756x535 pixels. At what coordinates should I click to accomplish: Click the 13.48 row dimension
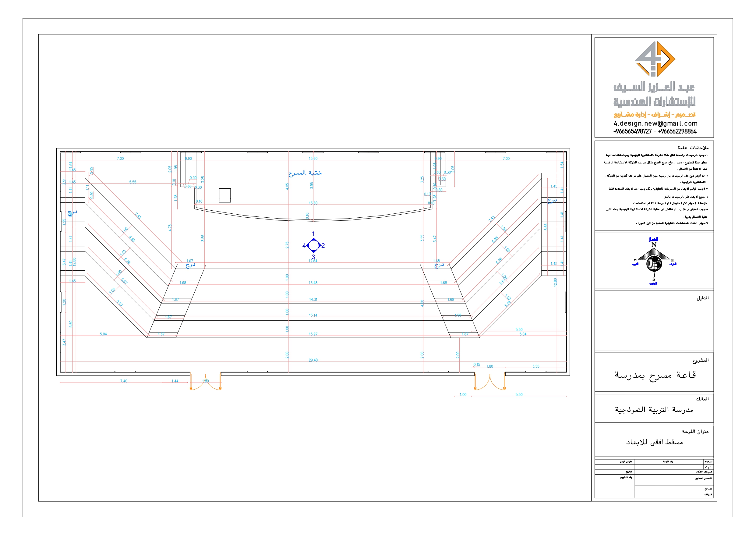pyautogui.click(x=313, y=283)
